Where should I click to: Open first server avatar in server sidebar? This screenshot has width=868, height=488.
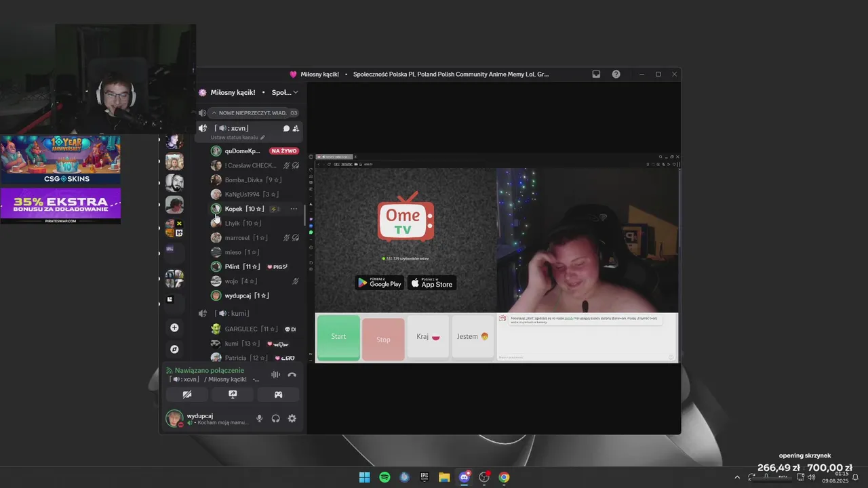click(x=174, y=141)
